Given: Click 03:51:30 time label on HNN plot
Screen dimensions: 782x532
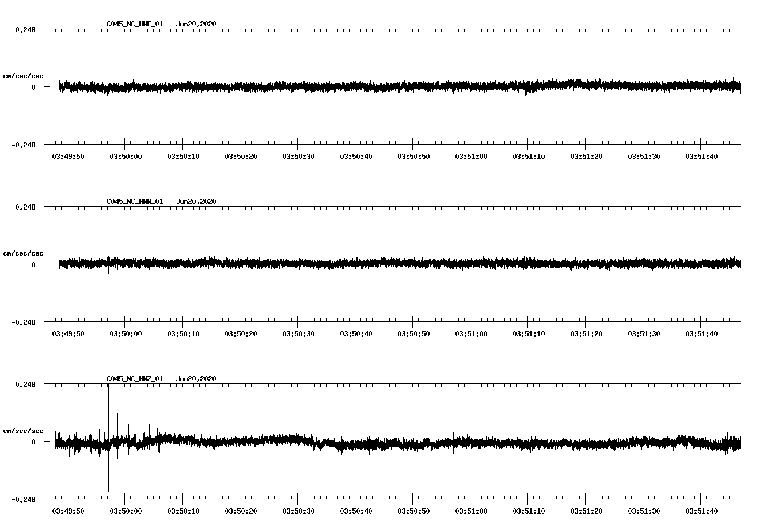Looking at the screenshot, I should (644, 334).
